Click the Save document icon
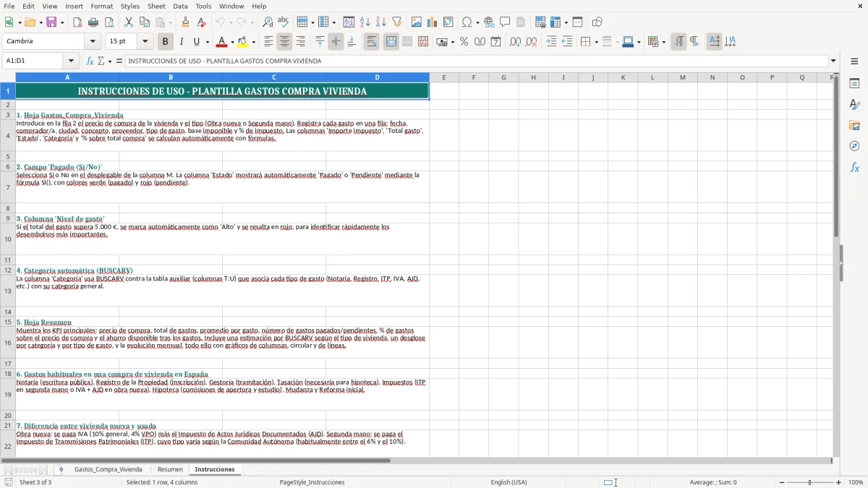Image resolution: width=868 pixels, height=488 pixels. [51, 22]
